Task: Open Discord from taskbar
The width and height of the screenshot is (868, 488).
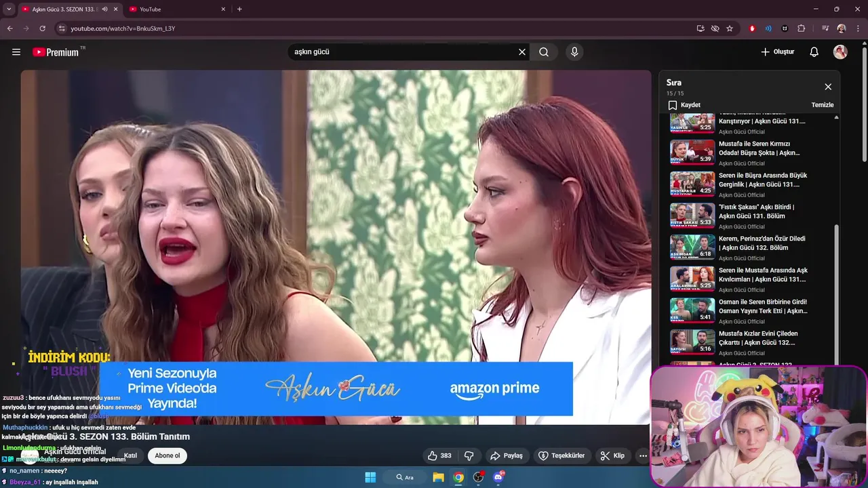Action: (x=499, y=477)
